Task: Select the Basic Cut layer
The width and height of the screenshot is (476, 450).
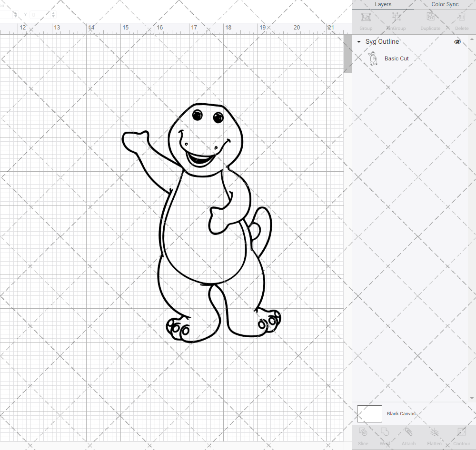Action: click(x=397, y=59)
